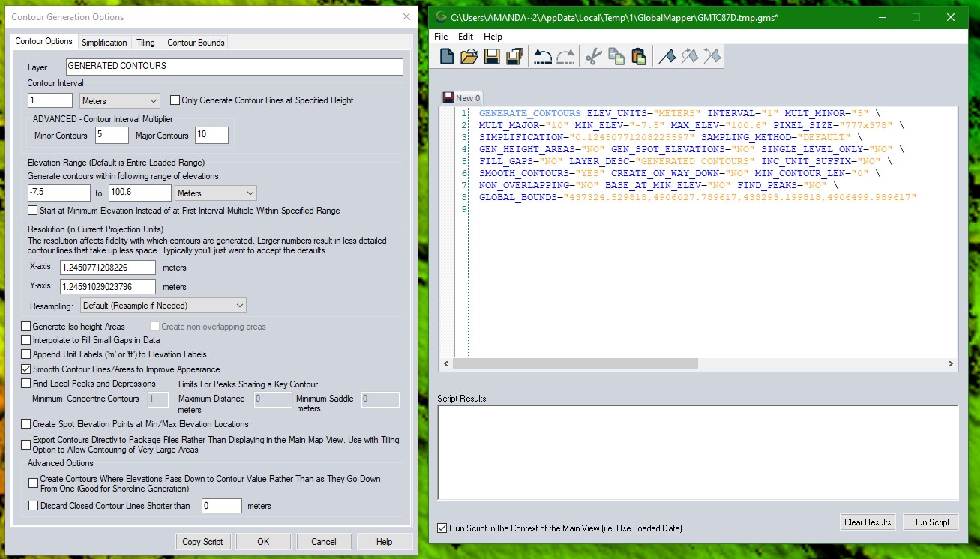The width and height of the screenshot is (980, 559).
Task: Toggle Interpolate to Fill Small Gaps in Data
Action: pos(26,340)
